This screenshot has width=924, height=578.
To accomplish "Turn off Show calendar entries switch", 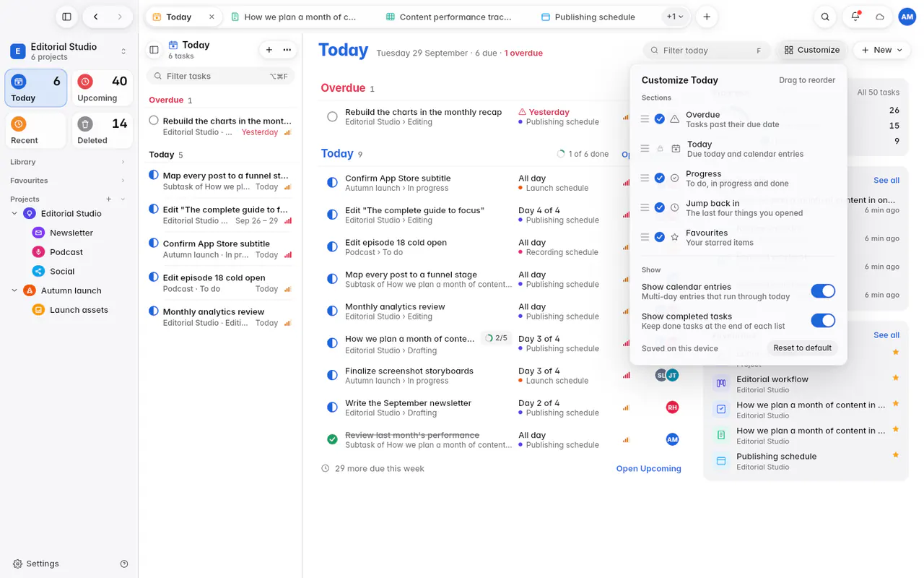I will (x=823, y=291).
